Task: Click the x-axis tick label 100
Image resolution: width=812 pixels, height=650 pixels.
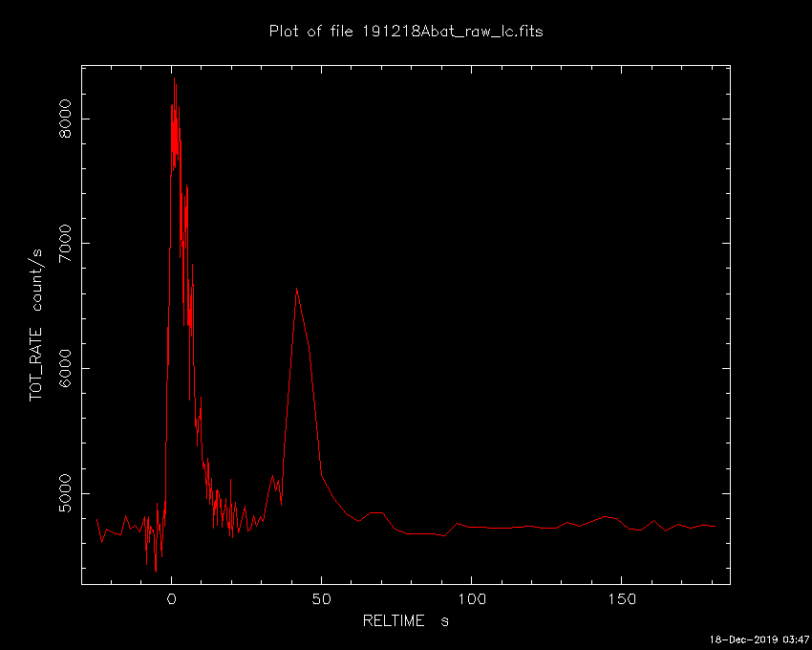Action: click(471, 599)
